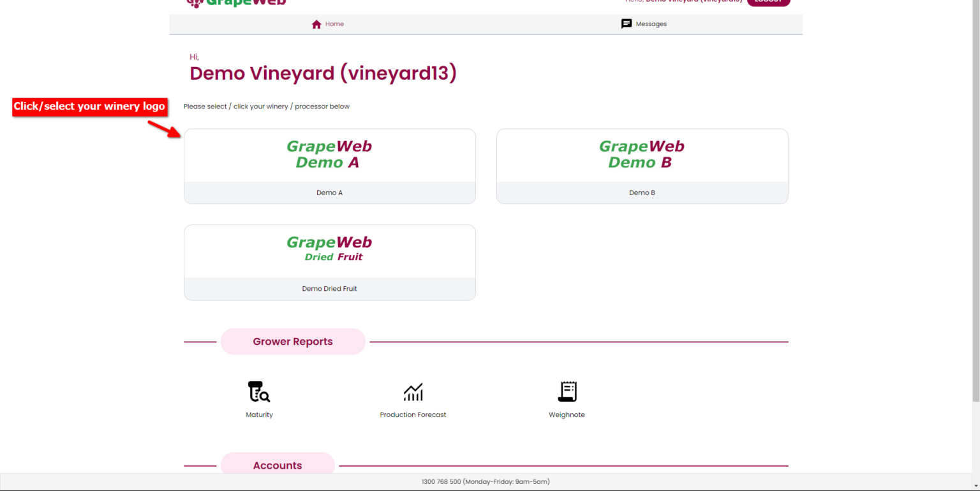
Task: Click the phone number 1300 768 500 footer
Action: pos(486,481)
